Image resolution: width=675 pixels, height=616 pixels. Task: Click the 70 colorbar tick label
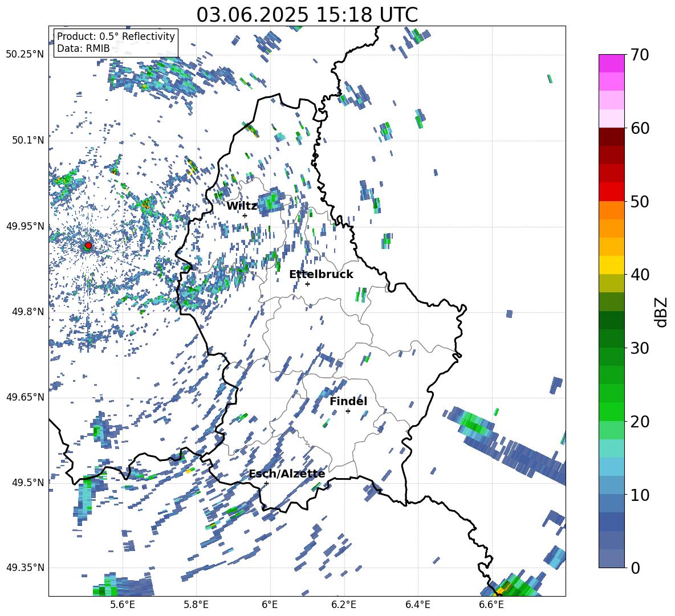coord(640,55)
